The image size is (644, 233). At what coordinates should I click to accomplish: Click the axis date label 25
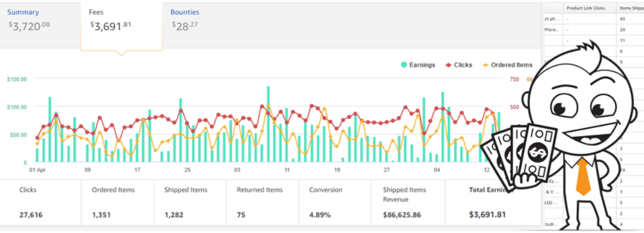(x=187, y=170)
